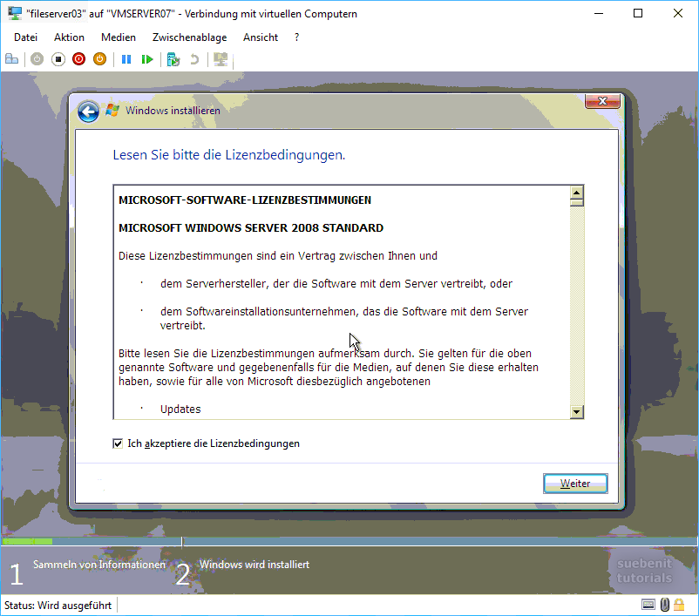The width and height of the screenshot is (699, 616).
Task: Click the mouse status icon
Action: point(665,605)
